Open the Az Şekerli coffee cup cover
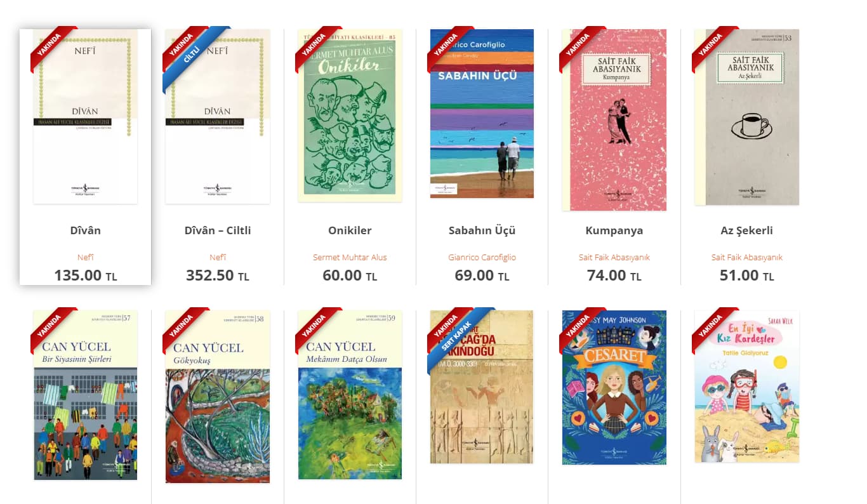The width and height of the screenshot is (867, 504). pyautogui.click(x=746, y=117)
